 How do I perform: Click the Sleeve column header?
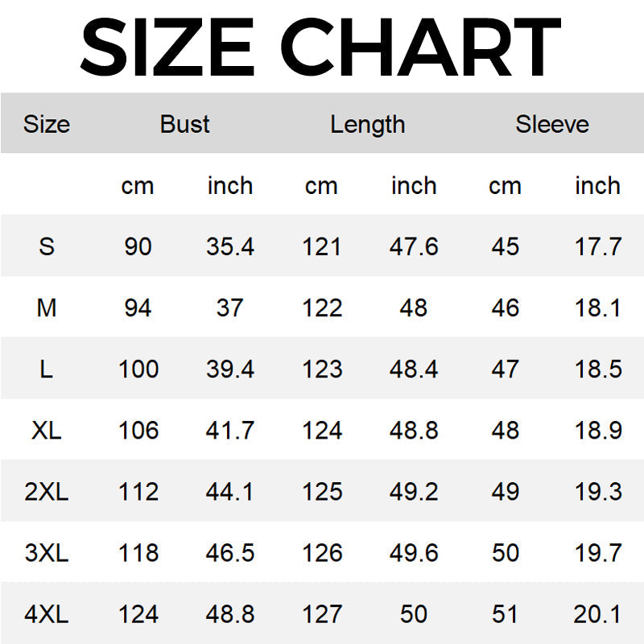(552, 124)
